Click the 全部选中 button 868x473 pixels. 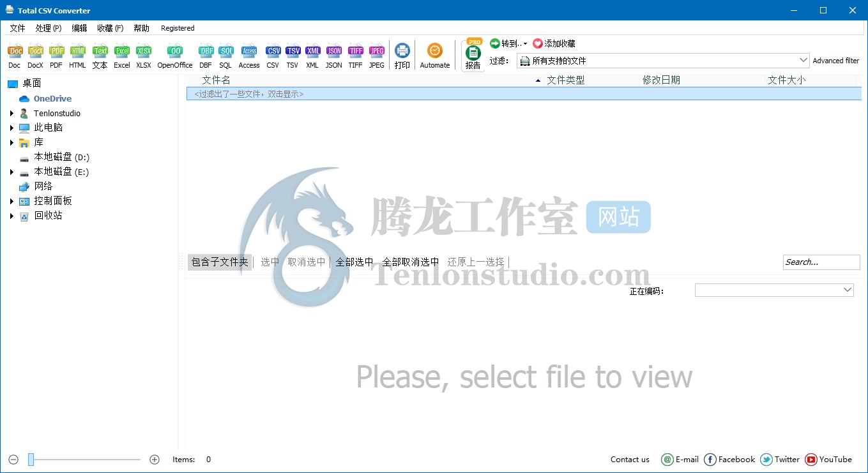click(354, 262)
